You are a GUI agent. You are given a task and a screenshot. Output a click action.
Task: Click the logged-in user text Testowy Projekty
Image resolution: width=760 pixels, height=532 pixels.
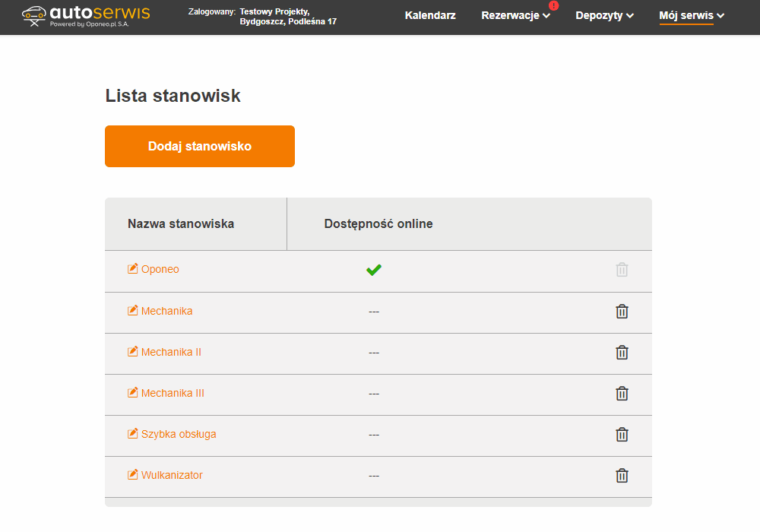pyautogui.click(x=274, y=11)
